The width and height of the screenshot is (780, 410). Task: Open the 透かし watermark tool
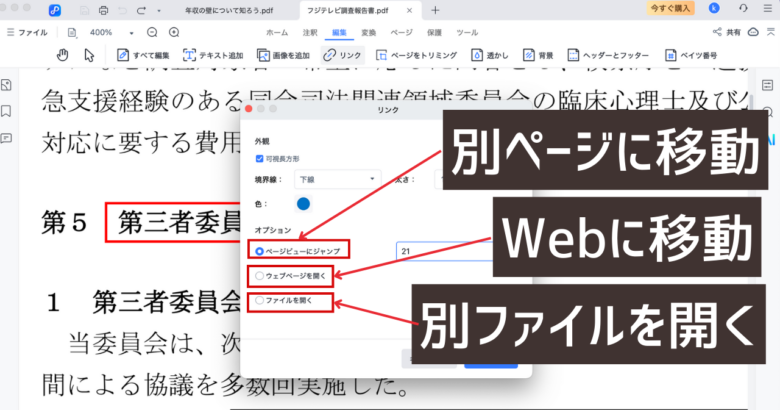493,55
